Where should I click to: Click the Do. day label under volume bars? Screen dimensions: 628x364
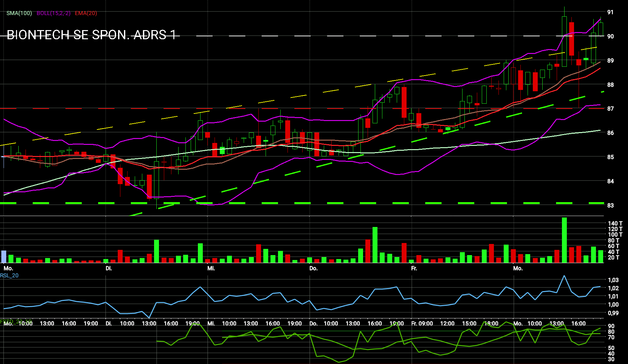[x=313, y=269]
